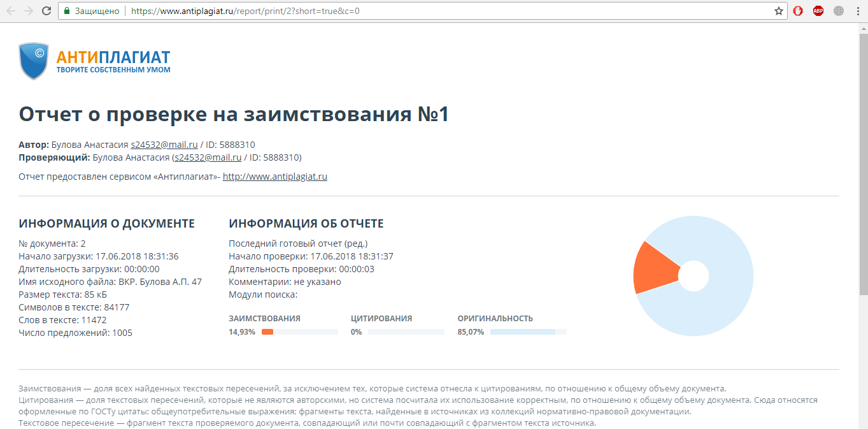Image resolution: width=868 pixels, height=429 pixels.
Task: Click the browser back arrow
Action: click(11, 11)
